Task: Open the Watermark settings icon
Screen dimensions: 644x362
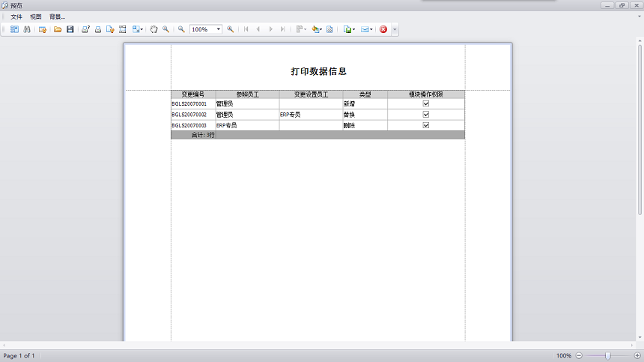Action: click(x=329, y=29)
